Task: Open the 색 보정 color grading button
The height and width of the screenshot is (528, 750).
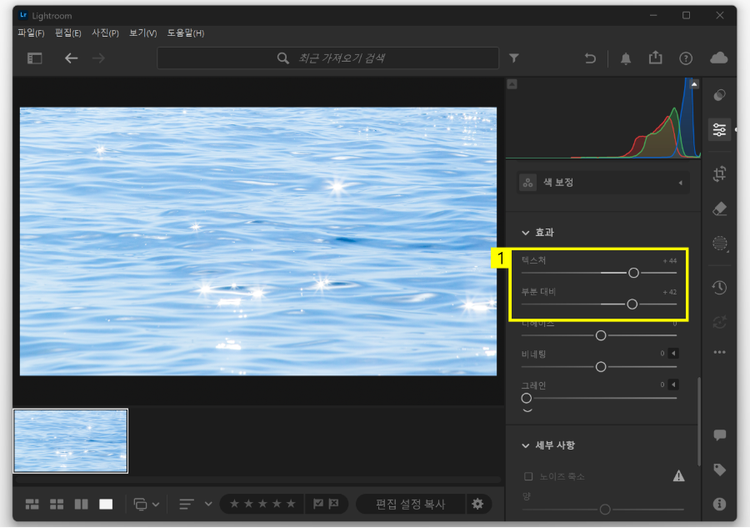Action: pos(528,183)
